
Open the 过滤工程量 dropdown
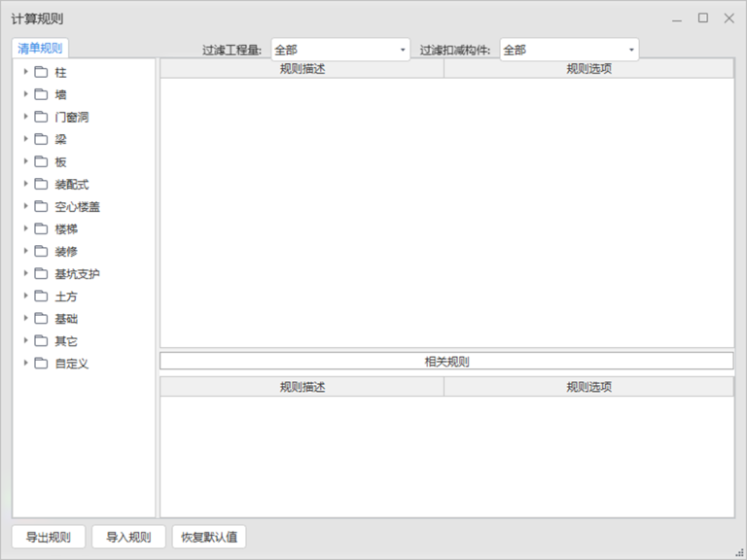(x=340, y=50)
